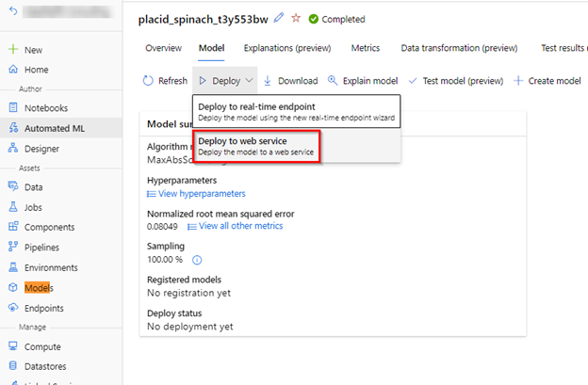Screen dimensions: 588x385
Task: Expand the Deploy dropdown chevron
Action: coord(250,81)
